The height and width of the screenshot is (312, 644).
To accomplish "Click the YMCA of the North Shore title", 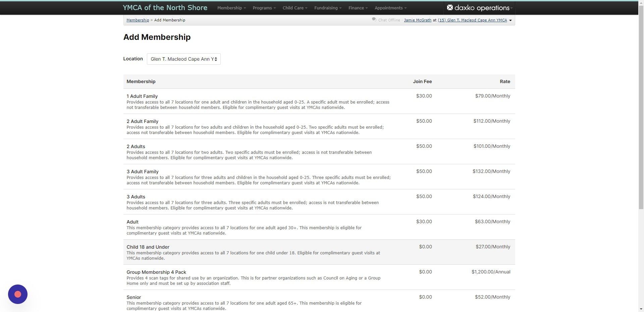I will tap(165, 8).
